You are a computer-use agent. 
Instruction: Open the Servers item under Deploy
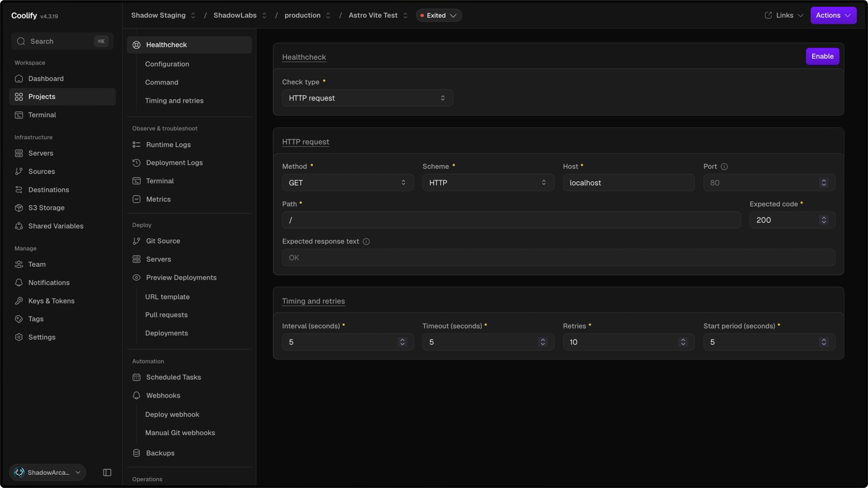click(x=189, y=259)
